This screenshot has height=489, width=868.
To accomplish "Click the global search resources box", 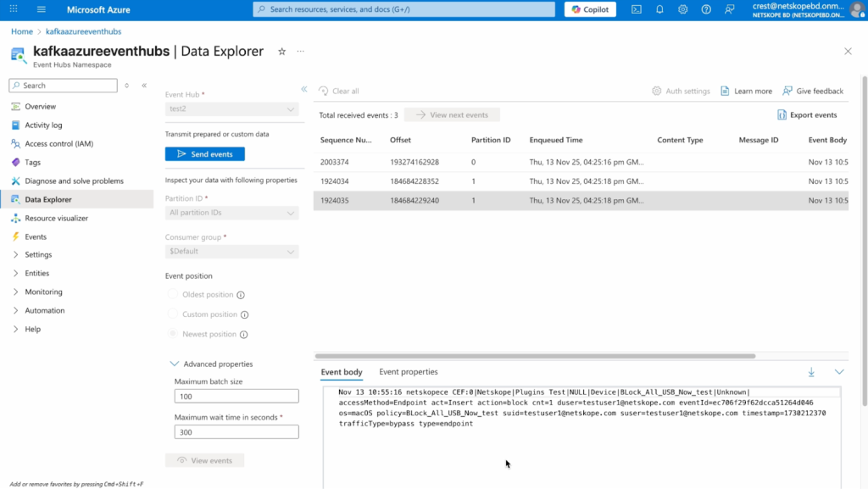I will [404, 9].
